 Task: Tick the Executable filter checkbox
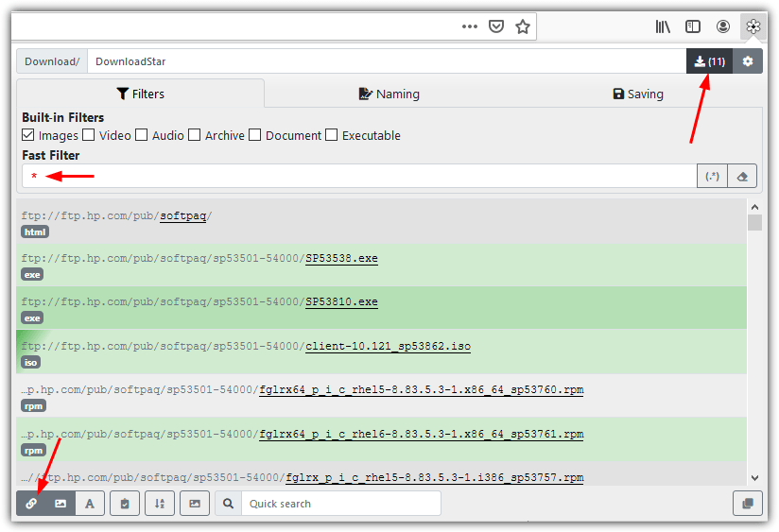[x=332, y=135]
